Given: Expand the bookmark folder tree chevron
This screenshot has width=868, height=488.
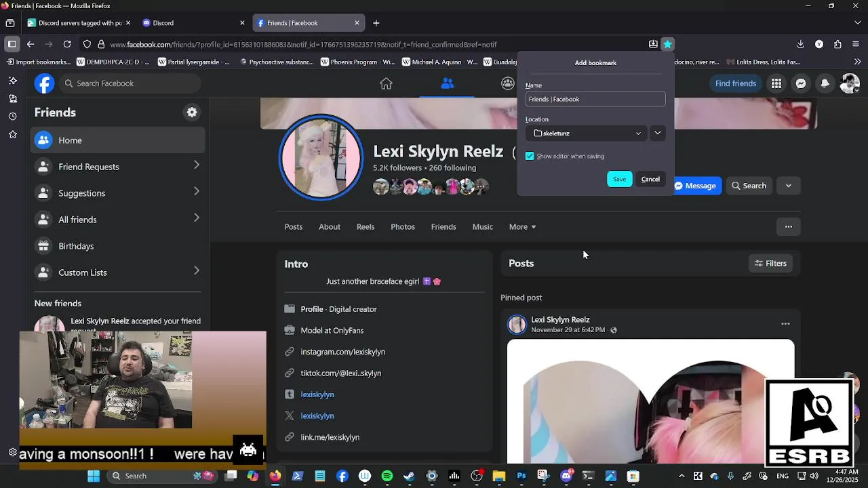Looking at the screenshot, I should point(657,134).
